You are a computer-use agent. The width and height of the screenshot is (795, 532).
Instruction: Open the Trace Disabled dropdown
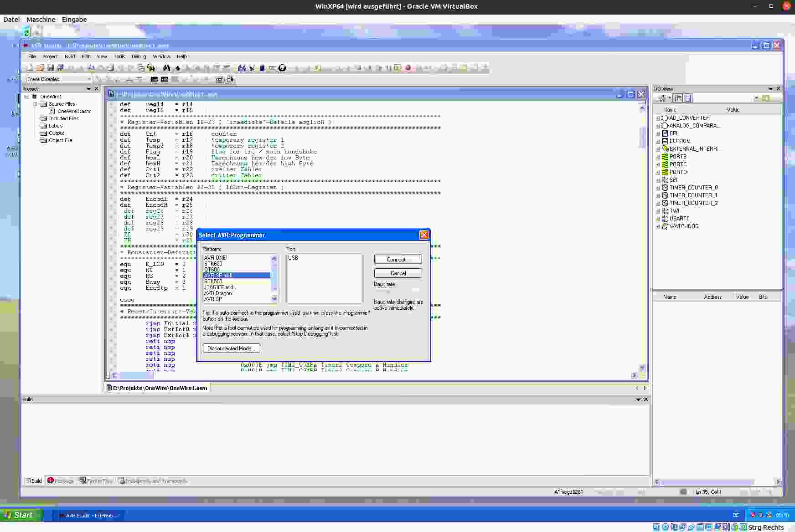click(x=89, y=79)
